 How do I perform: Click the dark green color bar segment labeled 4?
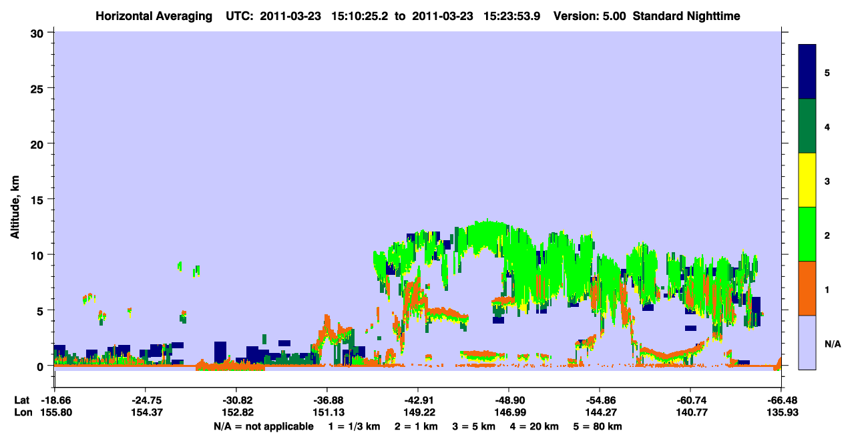[807, 126]
